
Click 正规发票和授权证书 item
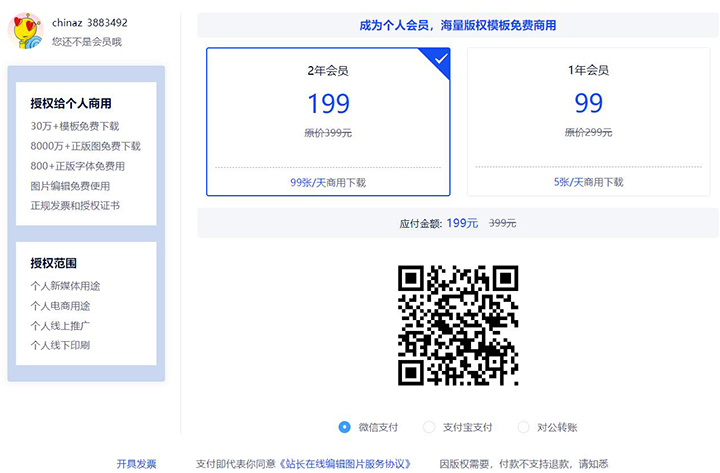(x=75, y=206)
